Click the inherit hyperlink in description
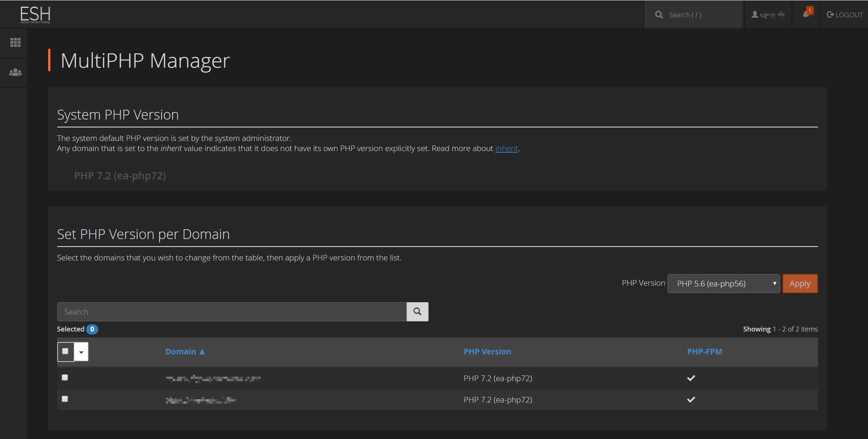 [506, 148]
